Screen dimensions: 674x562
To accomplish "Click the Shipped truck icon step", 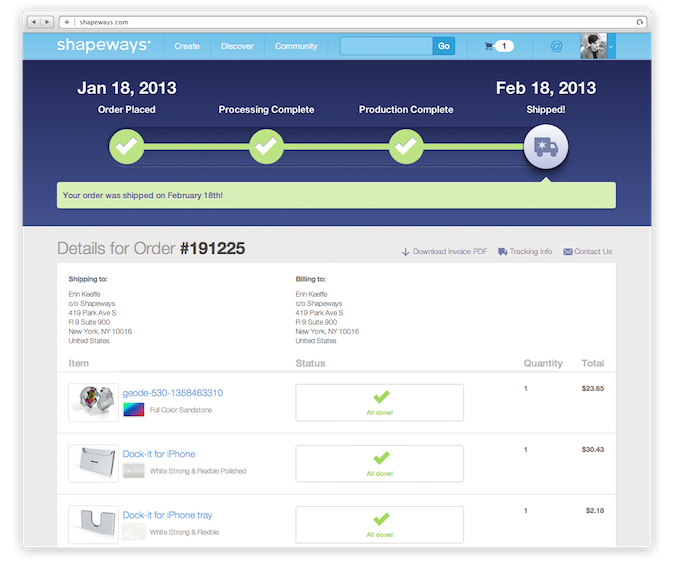I will (x=546, y=146).
